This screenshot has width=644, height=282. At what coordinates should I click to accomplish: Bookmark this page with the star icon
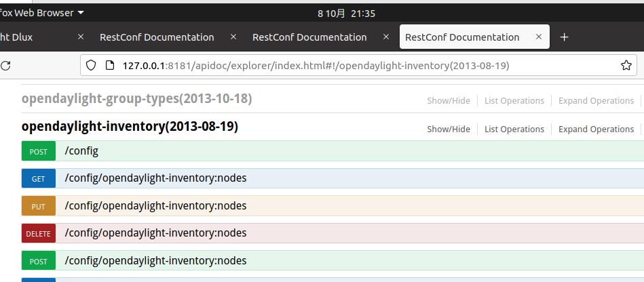pos(626,66)
